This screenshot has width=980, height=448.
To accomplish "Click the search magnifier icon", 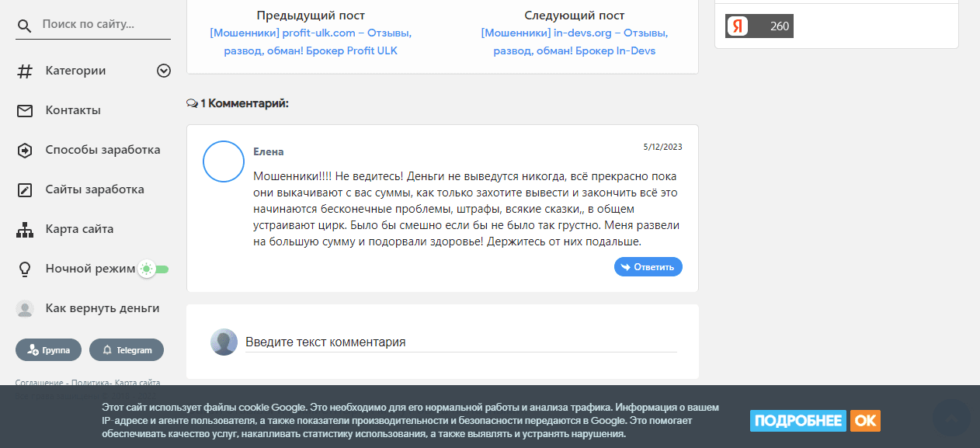I will (25, 26).
